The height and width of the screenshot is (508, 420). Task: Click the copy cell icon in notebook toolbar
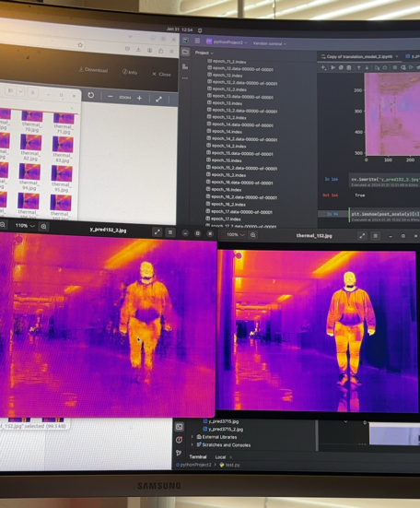341,67
